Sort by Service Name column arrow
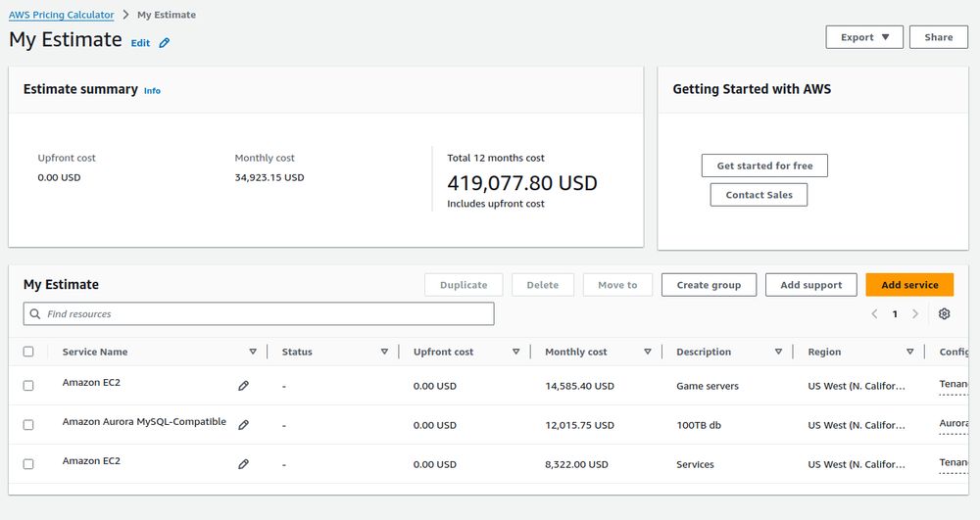980x520 pixels. pos(253,352)
